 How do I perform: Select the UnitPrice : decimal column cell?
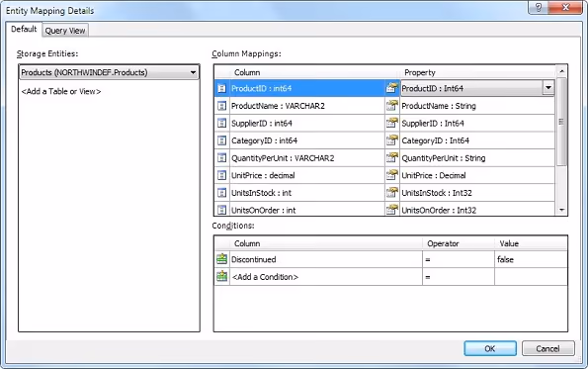click(x=307, y=175)
